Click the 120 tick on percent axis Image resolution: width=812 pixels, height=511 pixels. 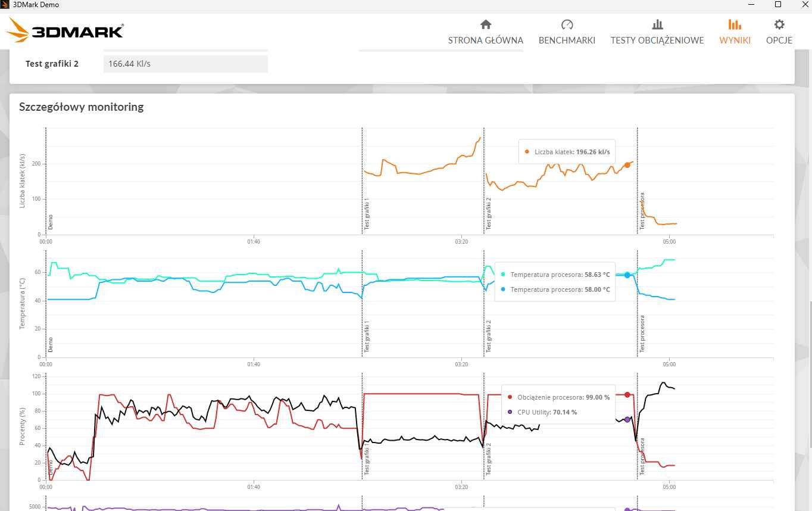(x=36, y=376)
